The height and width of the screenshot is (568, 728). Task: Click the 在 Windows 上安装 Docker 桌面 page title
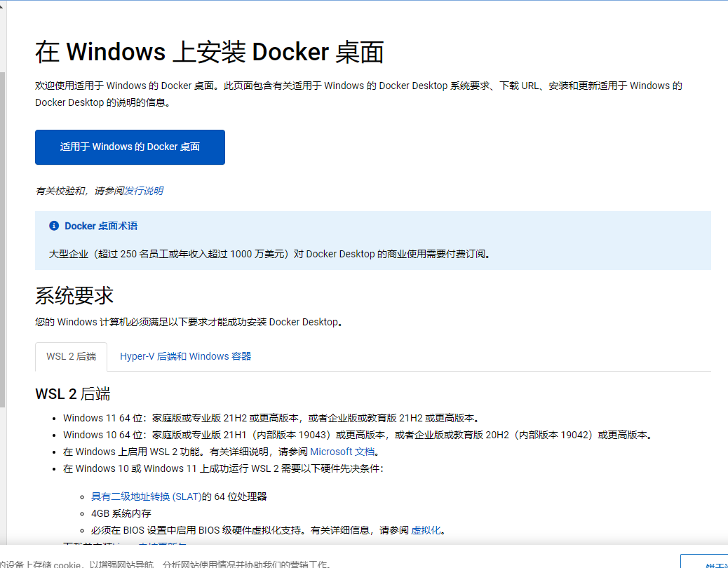pos(210,53)
